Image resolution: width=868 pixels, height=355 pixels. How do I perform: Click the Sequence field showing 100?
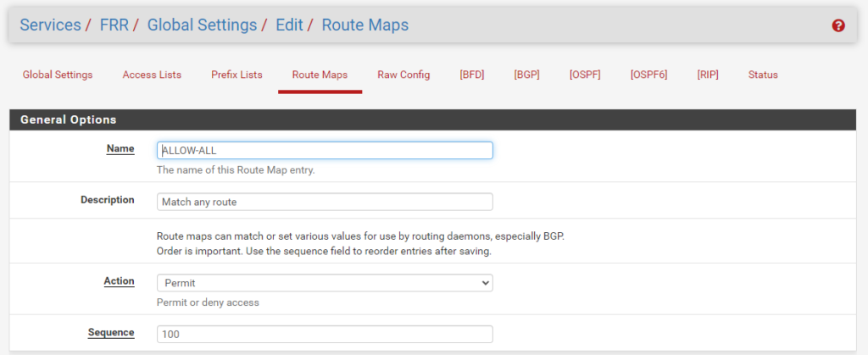[325, 334]
